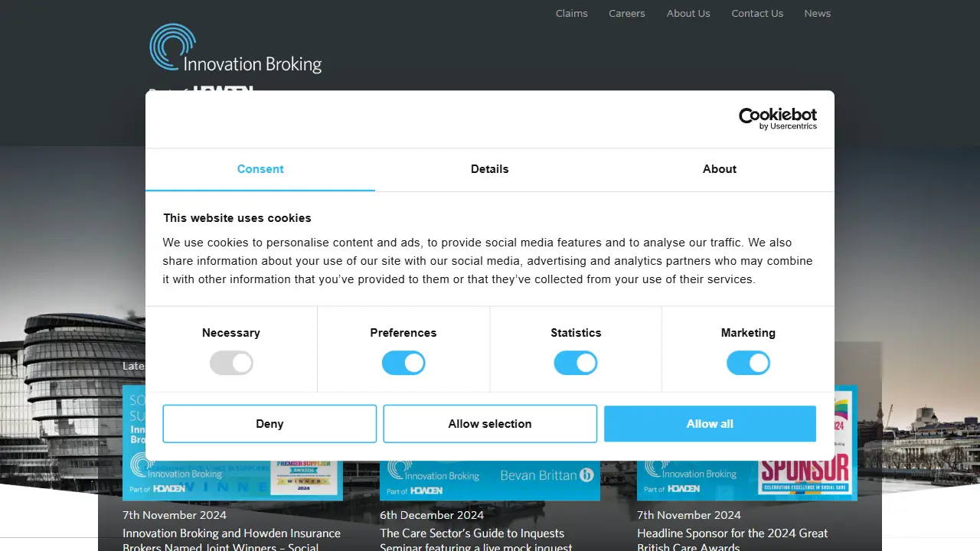This screenshot has height=551, width=980.
Task: Open the Consent tab
Action: click(x=260, y=169)
